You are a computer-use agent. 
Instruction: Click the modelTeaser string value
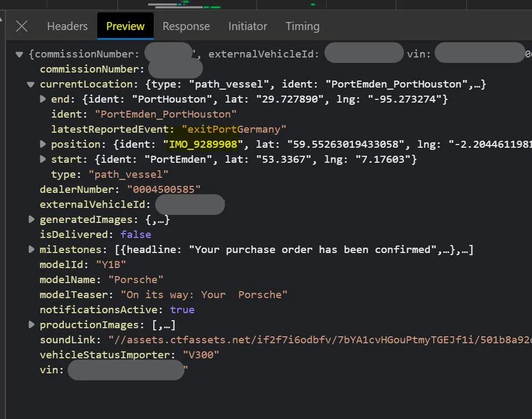point(204,294)
